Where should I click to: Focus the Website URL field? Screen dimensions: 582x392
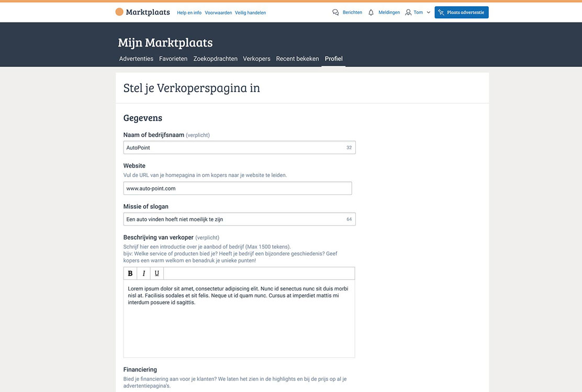point(238,188)
